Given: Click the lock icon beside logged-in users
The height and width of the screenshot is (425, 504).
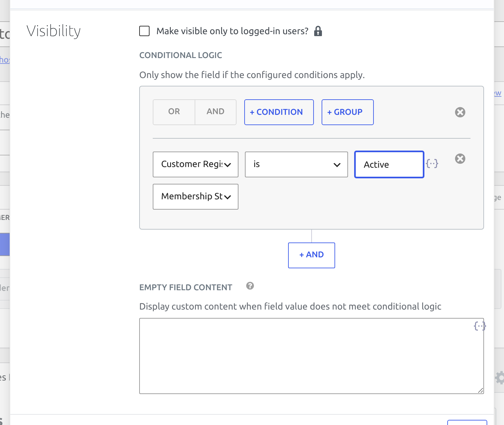Looking at the screenshot, I should click(318, 31).
